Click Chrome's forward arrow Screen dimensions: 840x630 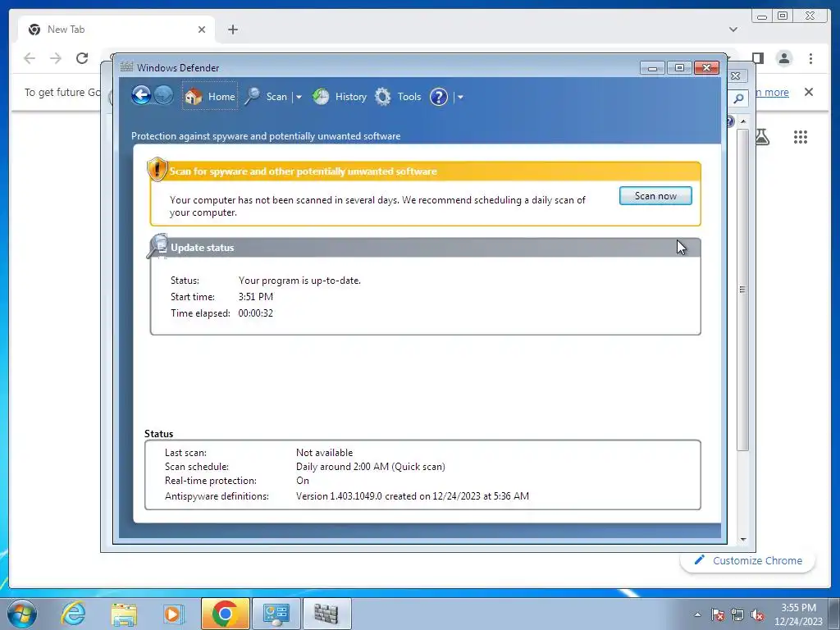[x=56, y=58]
